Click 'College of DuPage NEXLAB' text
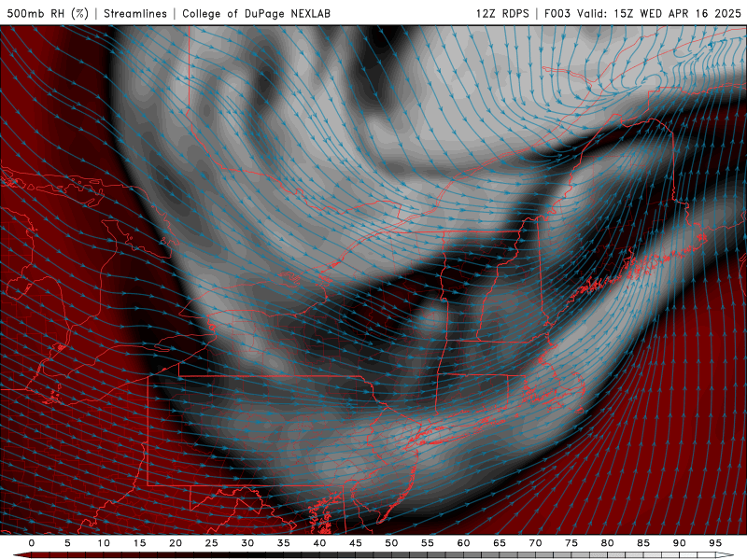 point(256,13)
